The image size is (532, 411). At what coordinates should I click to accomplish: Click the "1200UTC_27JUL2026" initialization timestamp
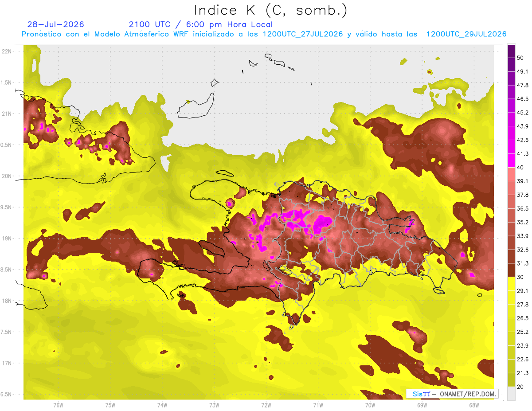[303, 34]
